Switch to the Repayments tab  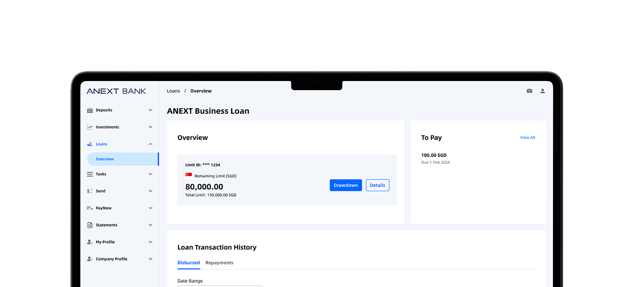(x=219, y=263)
